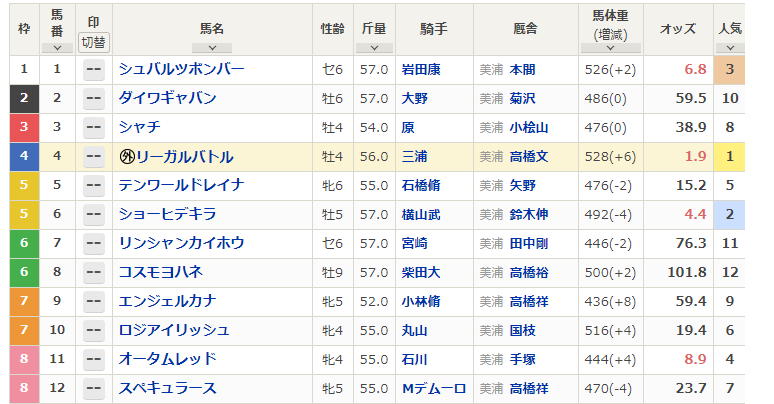
Task: Click popularity rank 3 orange cell
Action: (730, 70)
